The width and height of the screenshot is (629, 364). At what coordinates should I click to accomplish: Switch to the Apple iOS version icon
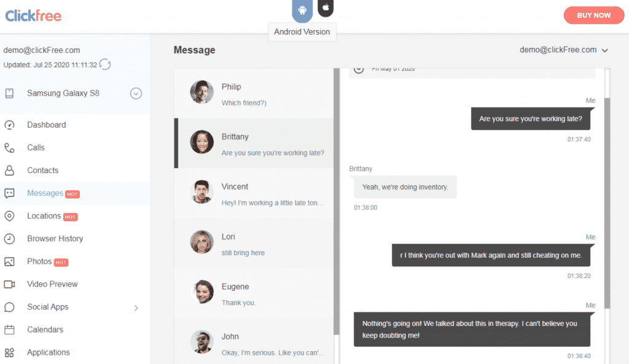pyautogui.click(x=326, y=7)
